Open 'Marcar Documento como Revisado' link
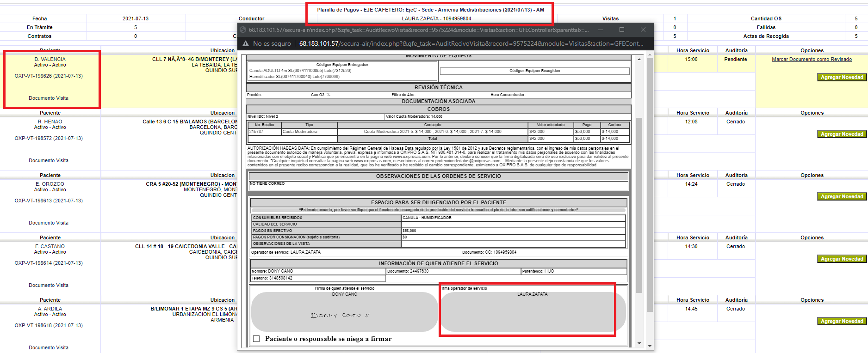Screen dimensions: 868x353 tap(812, 59)
